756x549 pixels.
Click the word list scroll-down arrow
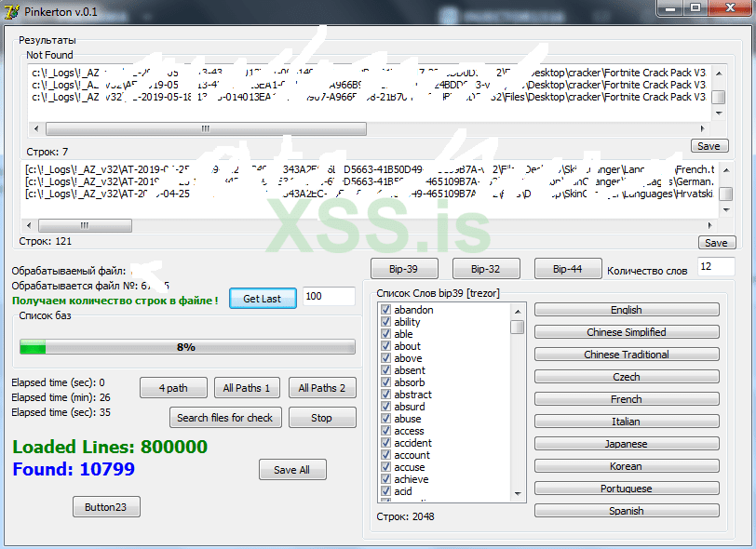point(518,494)
